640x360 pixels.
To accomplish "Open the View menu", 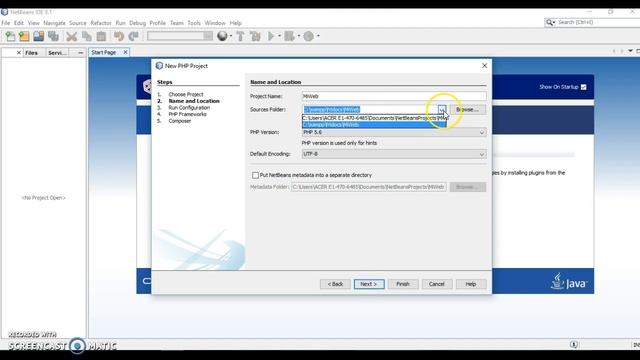I will [34, 23].
